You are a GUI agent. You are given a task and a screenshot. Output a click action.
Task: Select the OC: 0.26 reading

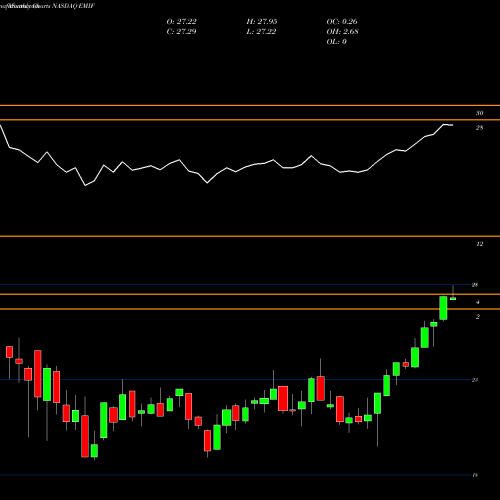click(342, 22)
